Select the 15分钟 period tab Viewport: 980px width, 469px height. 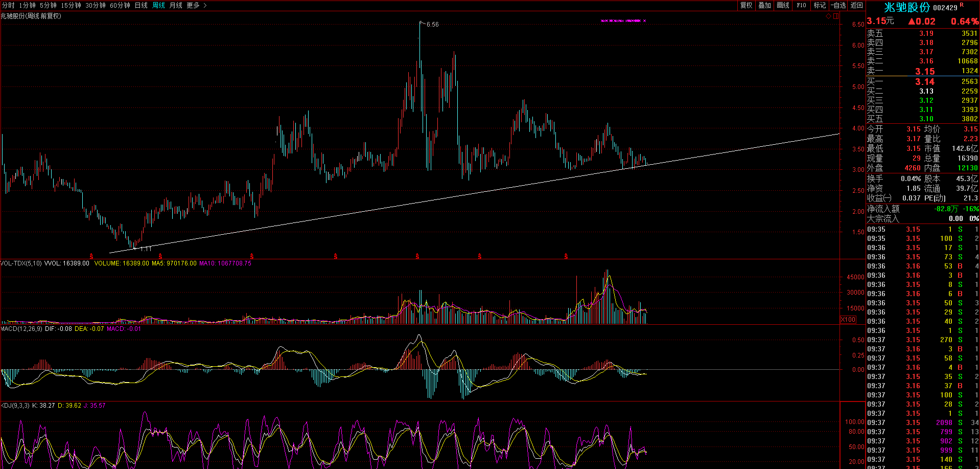coord(71,5)
